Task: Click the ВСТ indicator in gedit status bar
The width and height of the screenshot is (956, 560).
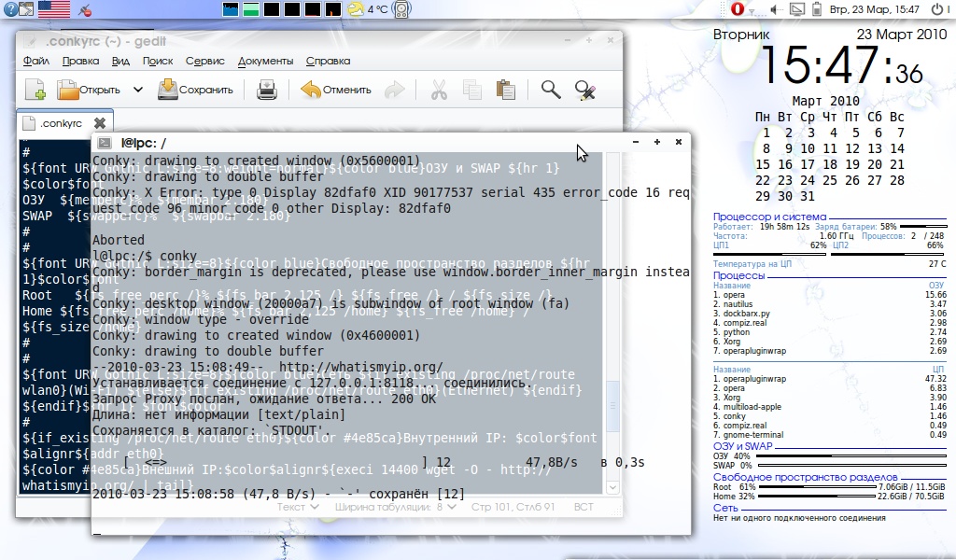Action: [583, 507]
